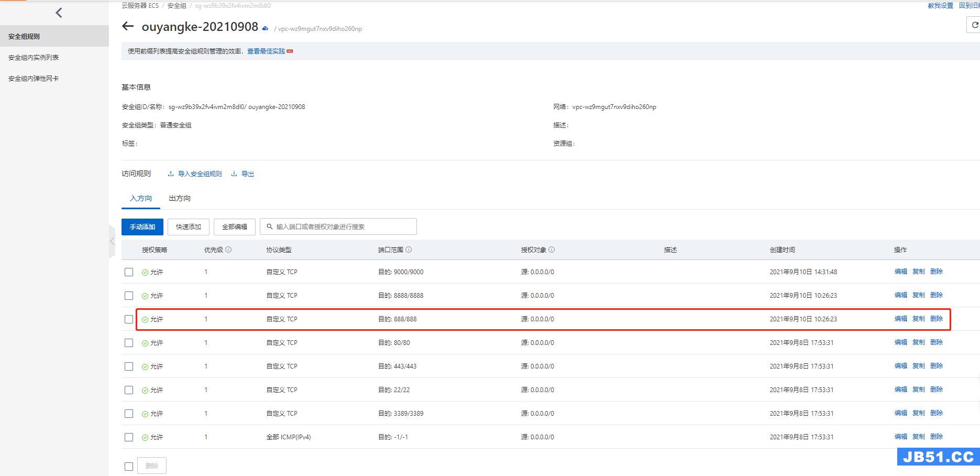
Task: Click the 授权策略 column header
Action: (155, 250)
